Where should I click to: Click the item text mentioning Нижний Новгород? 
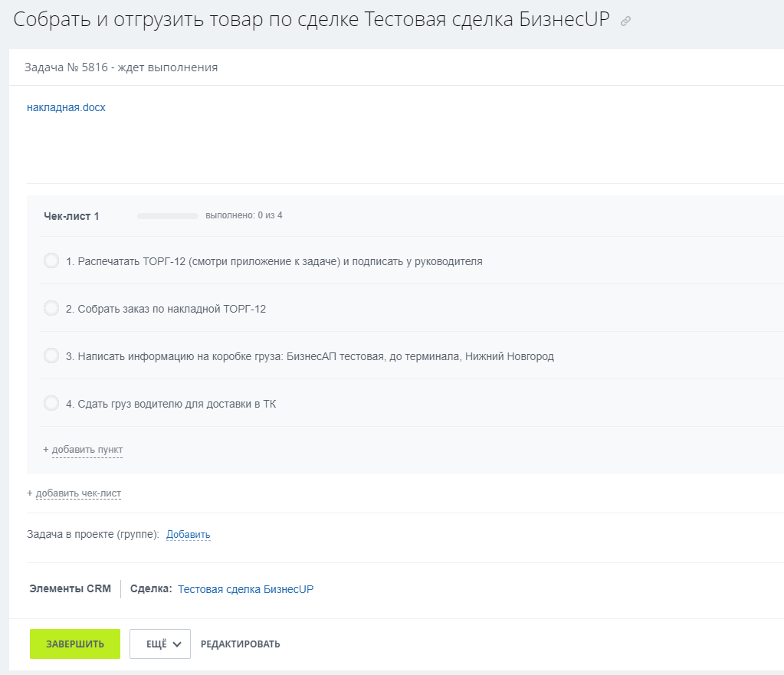tap(310, 356)
